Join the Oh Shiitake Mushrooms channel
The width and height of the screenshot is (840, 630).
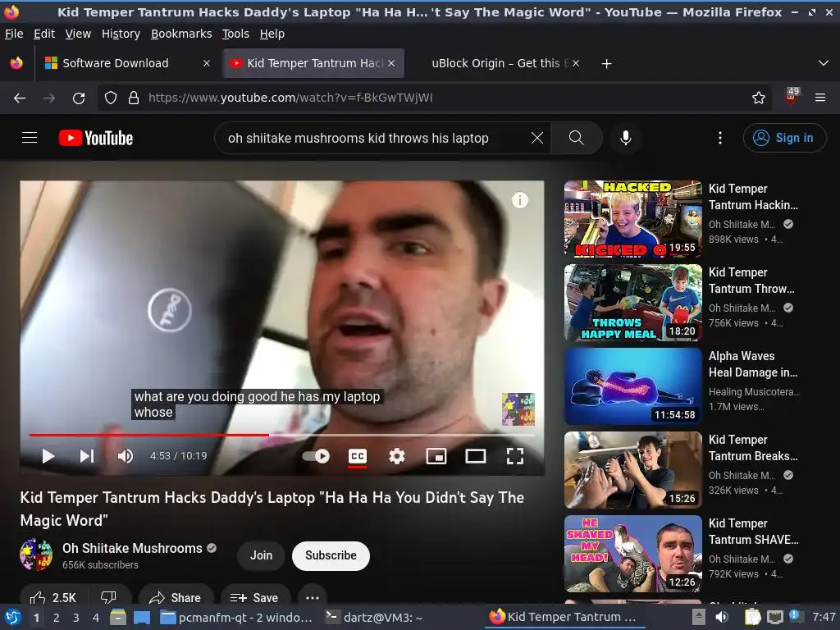261,555
